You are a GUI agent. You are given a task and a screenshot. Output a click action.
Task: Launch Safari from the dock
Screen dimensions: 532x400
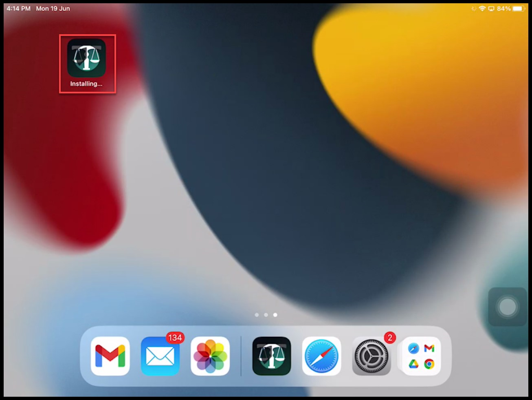click(321, 356)
